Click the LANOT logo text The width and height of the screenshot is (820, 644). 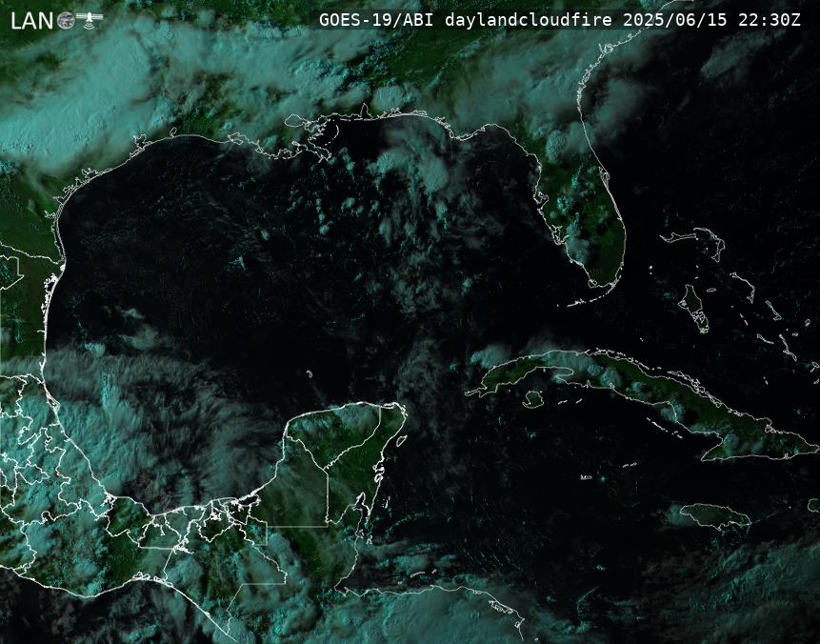tap(56, 21)
